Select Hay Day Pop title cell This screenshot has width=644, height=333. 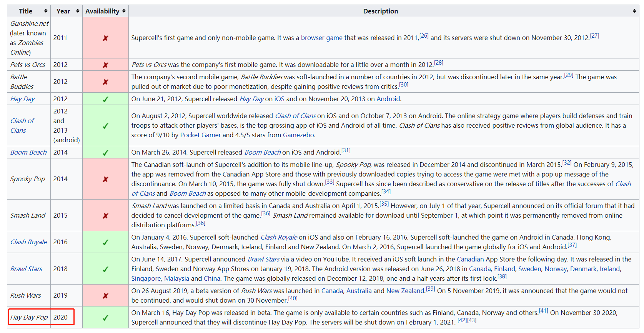(x=29, y=317)
